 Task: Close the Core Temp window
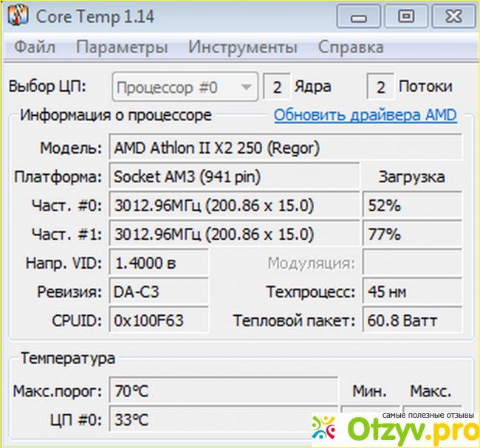(453, 16)
